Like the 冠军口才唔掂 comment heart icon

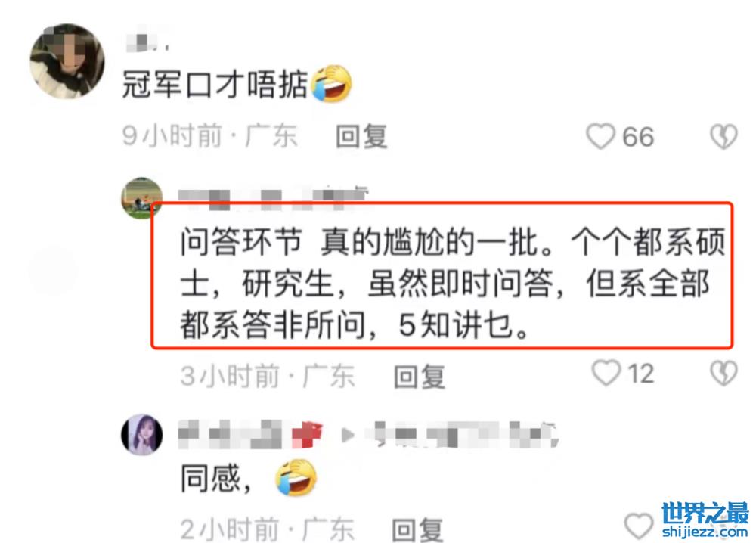pos(600,136)
